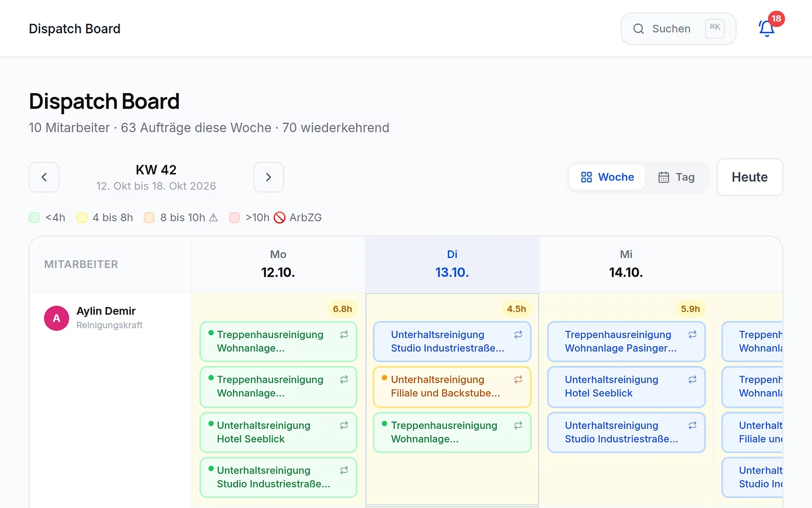Go to next week with right chevron
This screenshot has height=508, width=812.
[268, 177]
